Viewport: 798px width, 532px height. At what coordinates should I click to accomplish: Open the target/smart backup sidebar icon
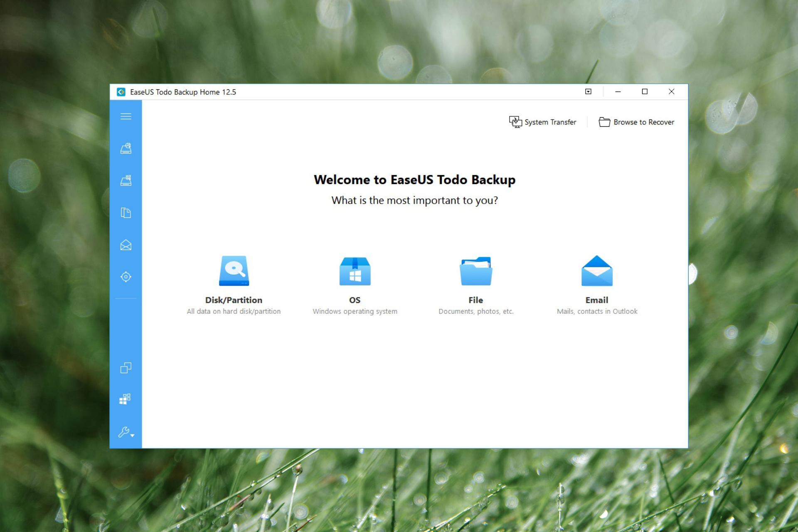126,277
